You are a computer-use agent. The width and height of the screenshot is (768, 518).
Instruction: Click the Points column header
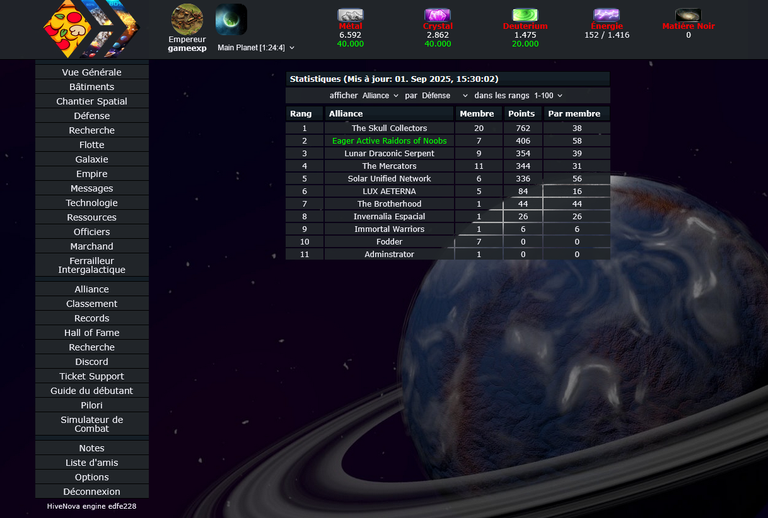click(x=523, y=114)
